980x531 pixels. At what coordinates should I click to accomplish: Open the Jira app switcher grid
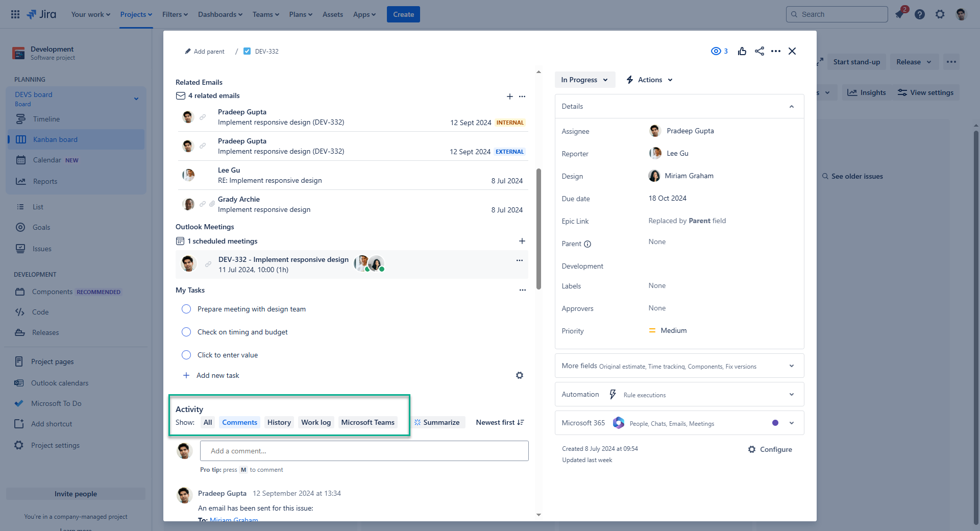[x=15, y=14]
